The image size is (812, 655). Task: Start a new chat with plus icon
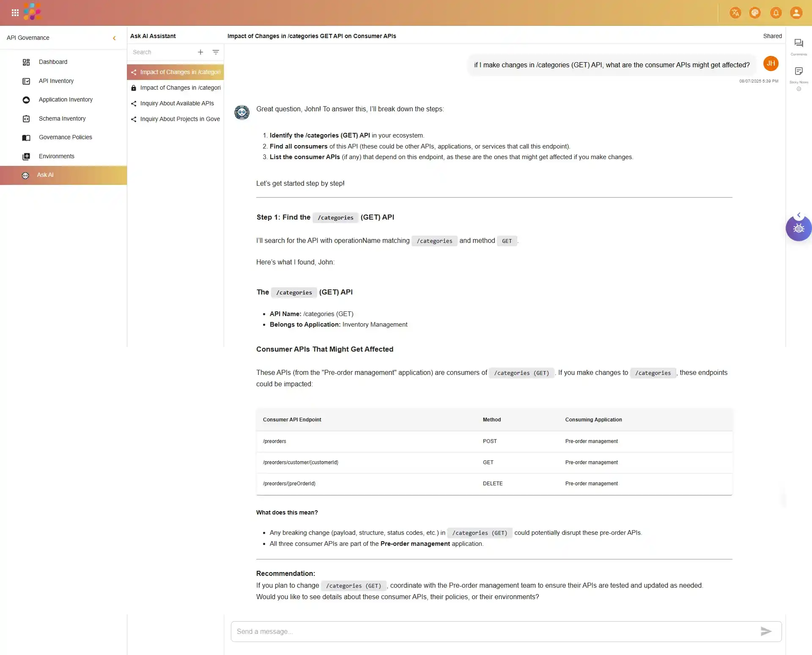click(200, 52)
